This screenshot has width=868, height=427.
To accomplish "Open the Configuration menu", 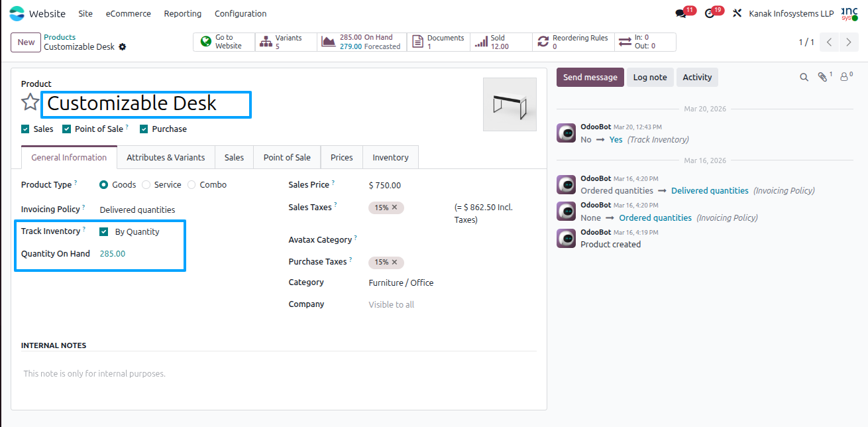I will coord(241,13).
